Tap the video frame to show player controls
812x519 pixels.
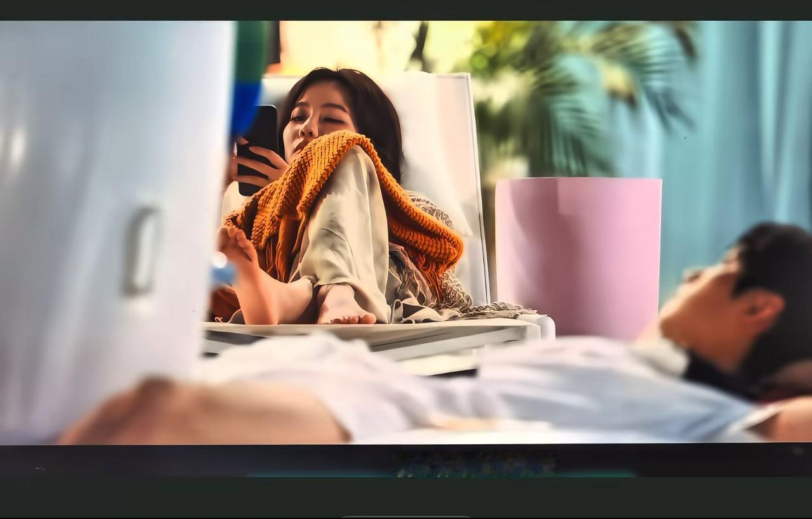point(406,232)
